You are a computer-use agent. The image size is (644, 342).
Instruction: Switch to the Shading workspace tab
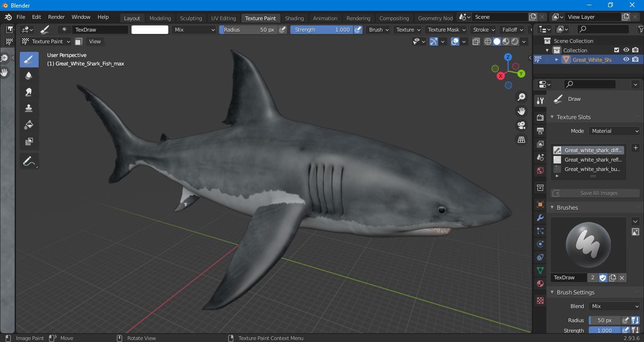(x=294, y=18)
